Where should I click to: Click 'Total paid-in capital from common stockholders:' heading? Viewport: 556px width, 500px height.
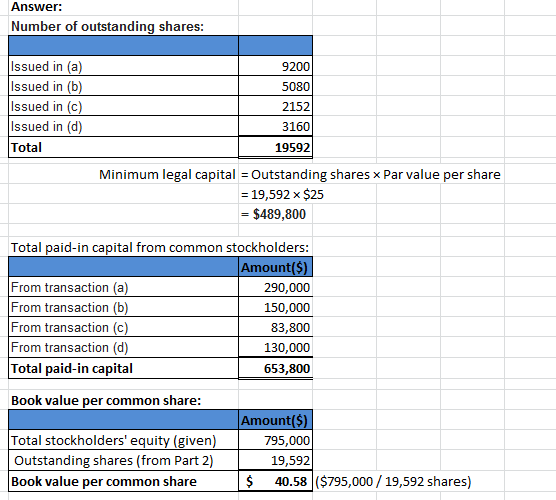[160, 248]
